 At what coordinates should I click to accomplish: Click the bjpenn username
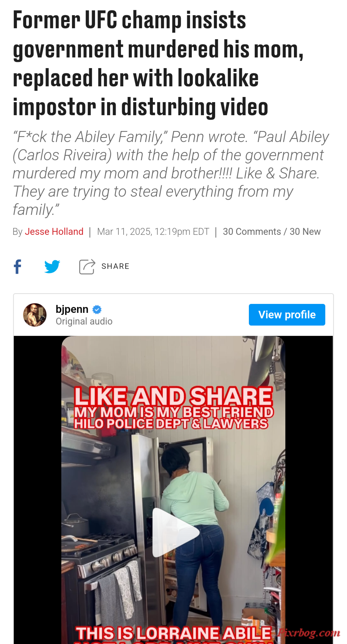pos(72,309)
